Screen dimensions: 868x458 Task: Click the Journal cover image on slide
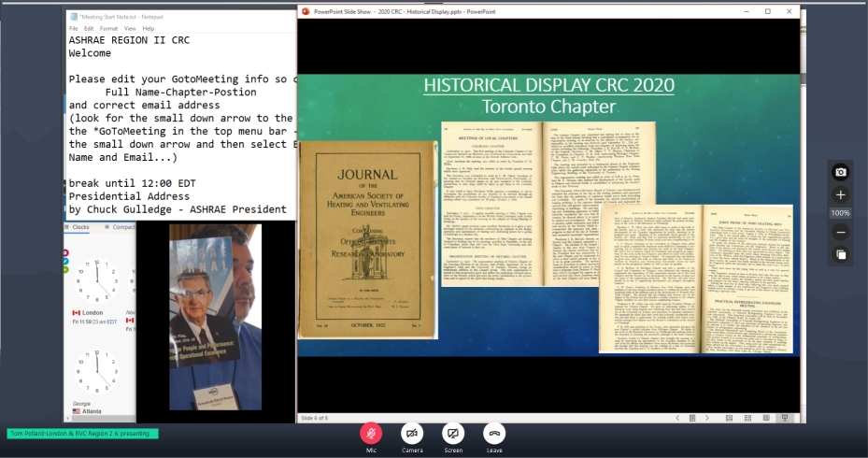coord(367,240)
